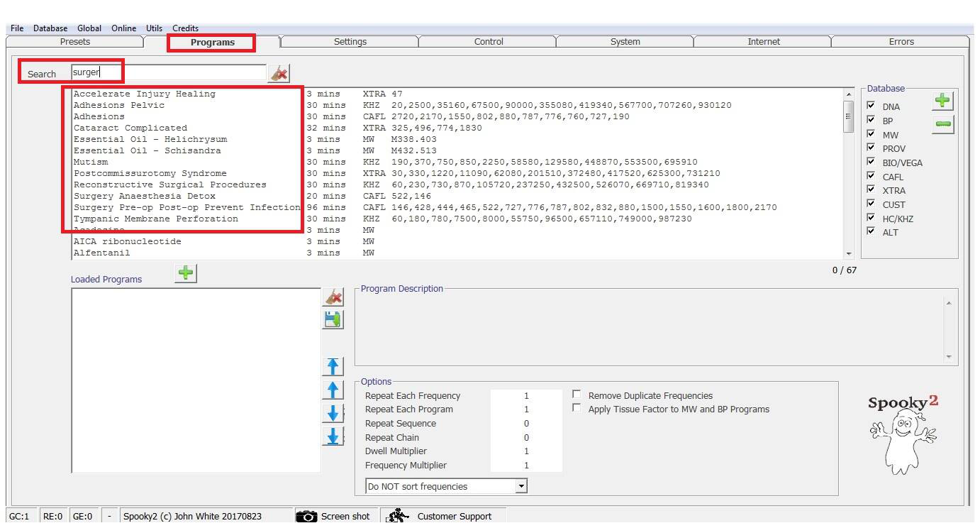Click the camera Screen shot icon
The image size is (980, 528).
[x=306, y=516]
